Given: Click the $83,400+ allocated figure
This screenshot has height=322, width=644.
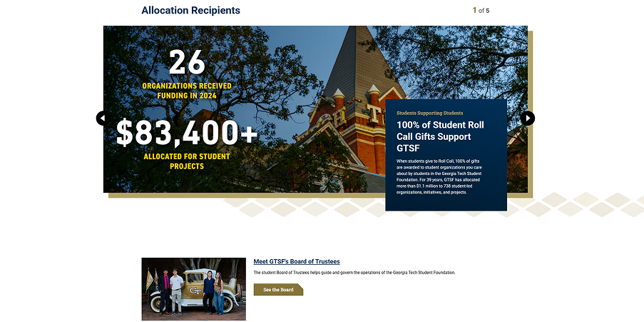Looking at the screenshot, I should pos(187,133).
